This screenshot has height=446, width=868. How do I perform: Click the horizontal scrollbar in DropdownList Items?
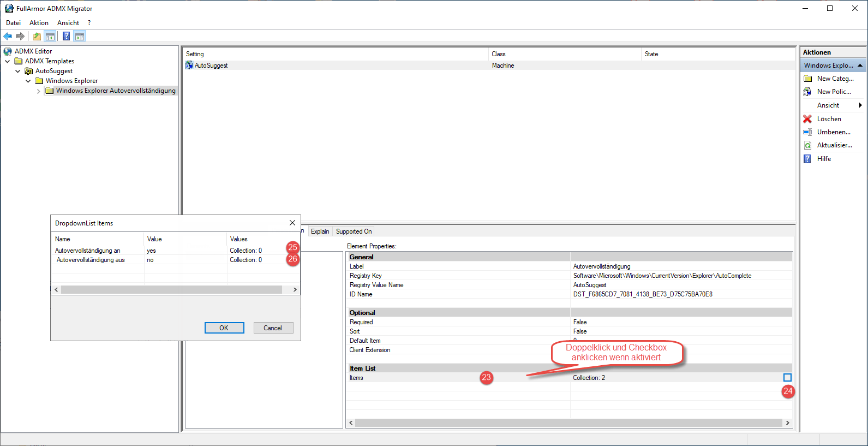[x=171, y=290]
